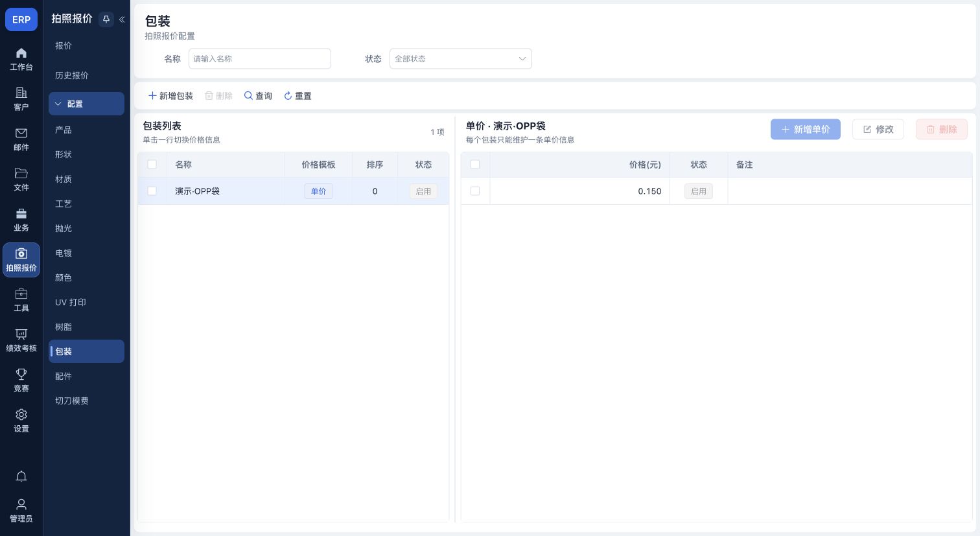
Task: Toggle select-all checkbox in 包装列表 header
Action: (x=152, y=165)
